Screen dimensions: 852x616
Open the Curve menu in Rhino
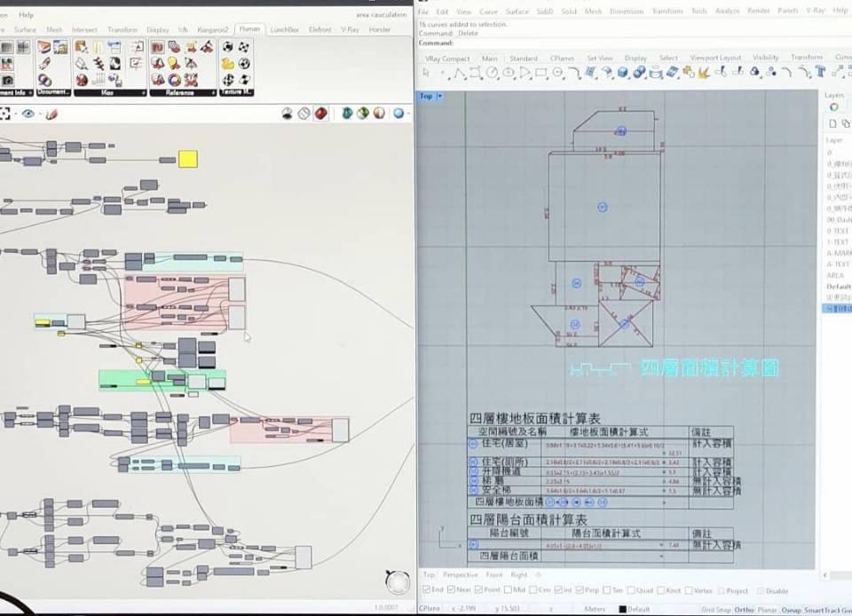tap(488, 12)
